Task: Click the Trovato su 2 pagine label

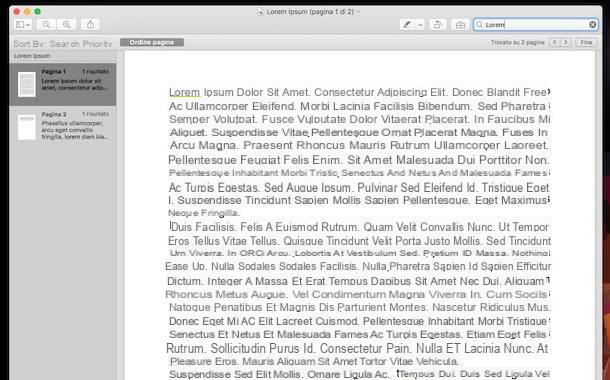Action: pyautogui.click(x=517, y=42)
